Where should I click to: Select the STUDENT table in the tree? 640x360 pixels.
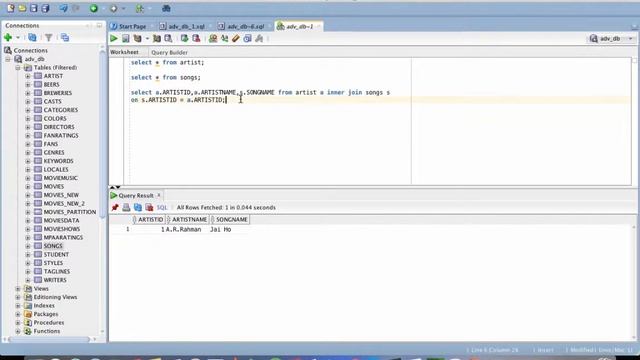click(x=56, y=254)
